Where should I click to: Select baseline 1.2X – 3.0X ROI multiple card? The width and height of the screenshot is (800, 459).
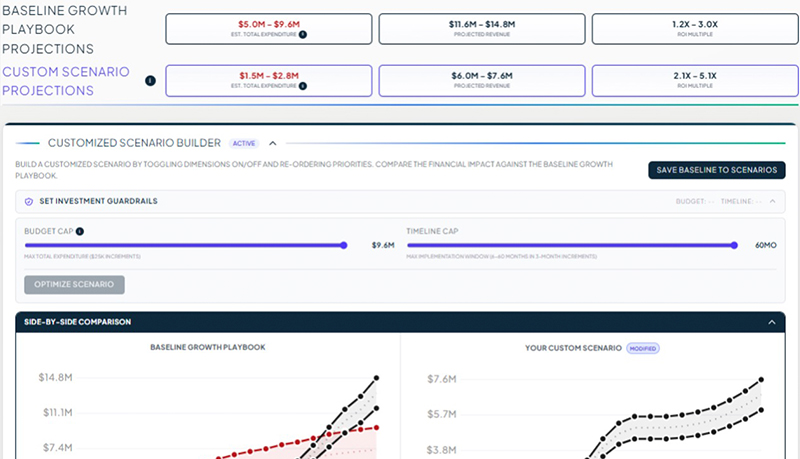(x=695, y=29)
